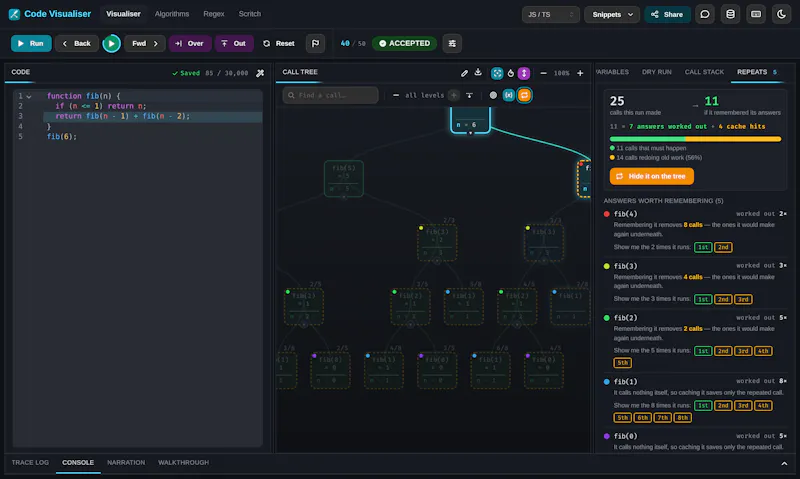This screenshot has width=800, height=479.
Task: Select the Console tab
Action: [x=78, y=463]
